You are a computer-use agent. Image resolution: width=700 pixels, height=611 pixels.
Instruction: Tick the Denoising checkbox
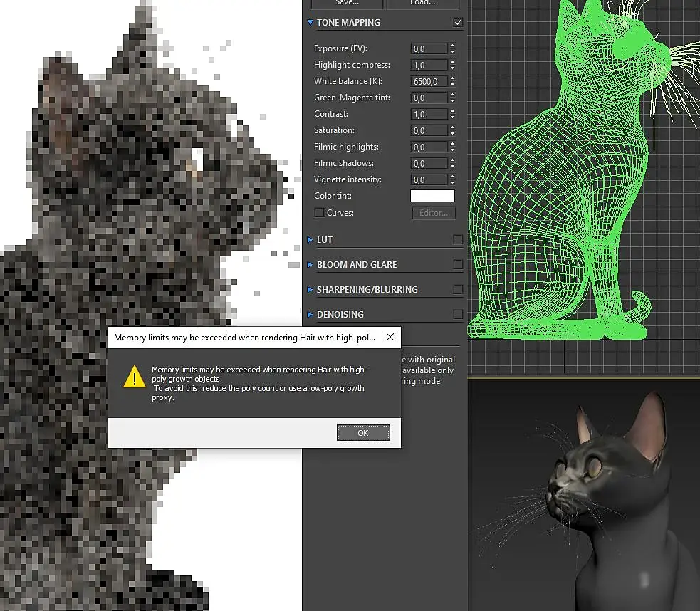coord(458,315)
